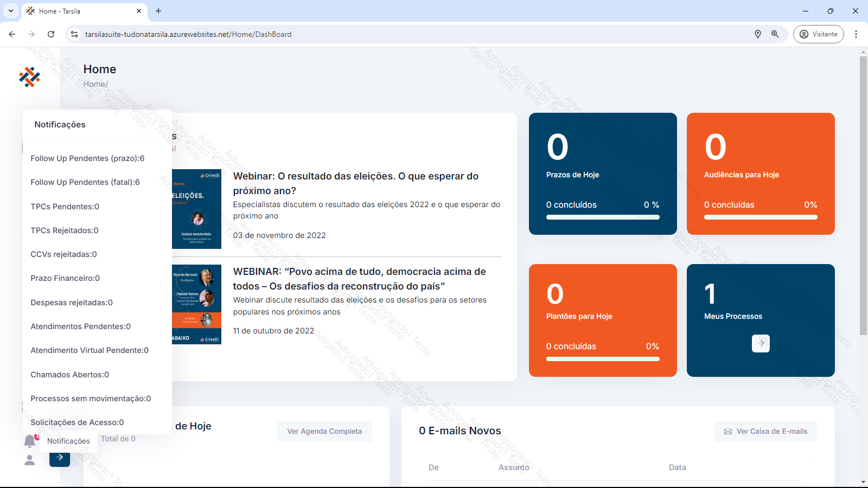868x488 pixels.
Task: Click the Tarsila logo in the sidebar
Action: pos(29,77)
